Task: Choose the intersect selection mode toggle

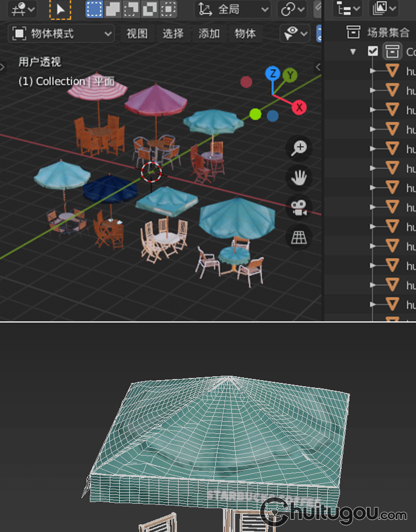Action: [168, 9]
